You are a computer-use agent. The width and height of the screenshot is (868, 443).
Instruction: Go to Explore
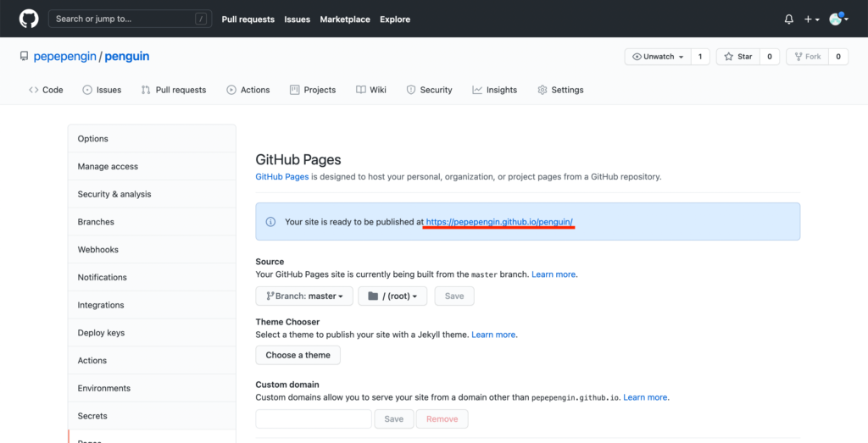coord(395,19)
